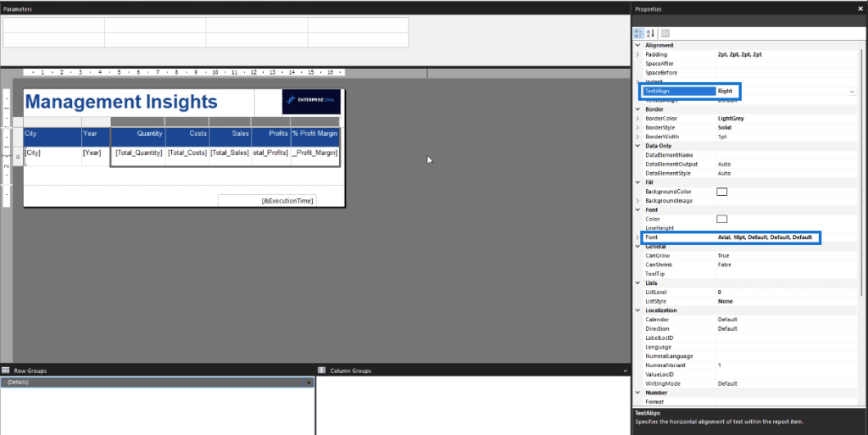
Task: Open the Property Pages icon
Action: pos(665,33)
